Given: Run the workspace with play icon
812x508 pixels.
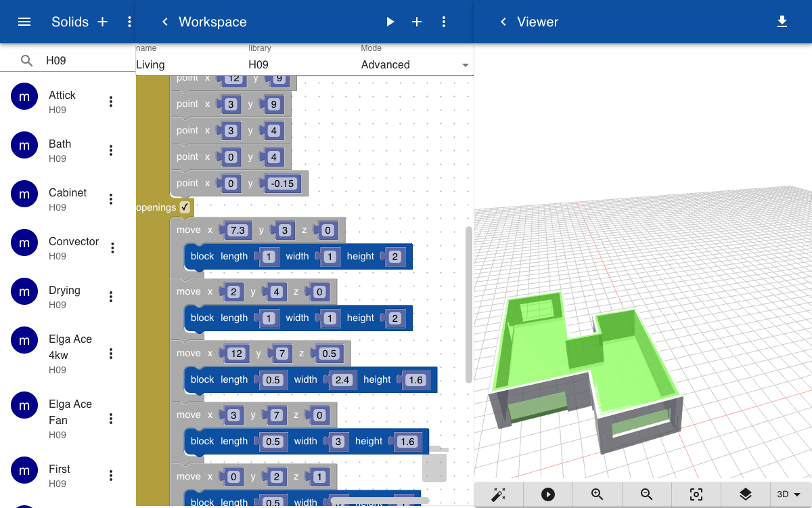Looking at the screenshot, I should coord(390,22).
